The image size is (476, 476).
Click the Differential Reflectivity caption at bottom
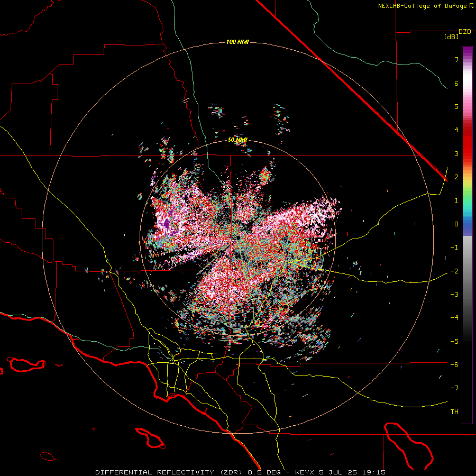[x=241, y=472]
